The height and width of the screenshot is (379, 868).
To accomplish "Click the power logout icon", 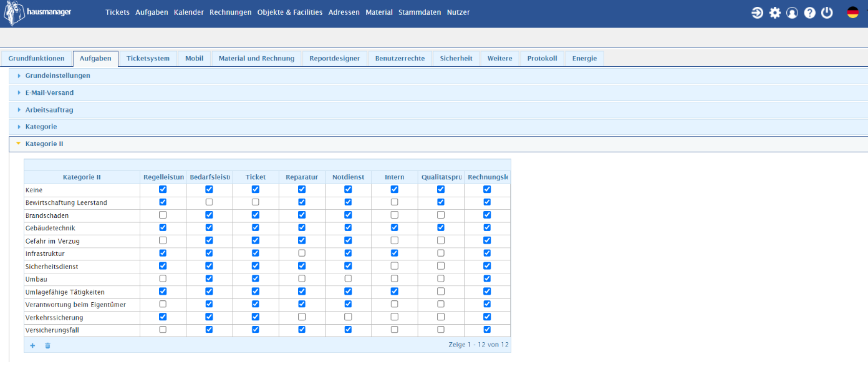I will (x=827, y=12).
